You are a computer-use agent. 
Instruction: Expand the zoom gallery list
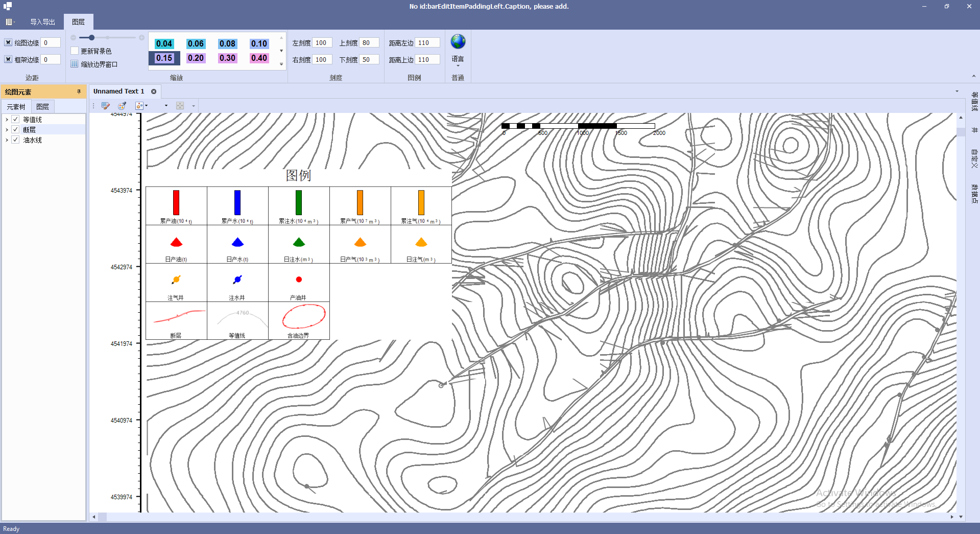281,64
